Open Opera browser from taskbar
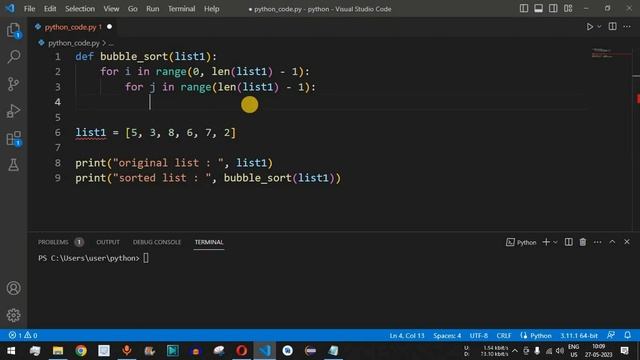This screenshot has width=640, height=360. coord(242,351)
